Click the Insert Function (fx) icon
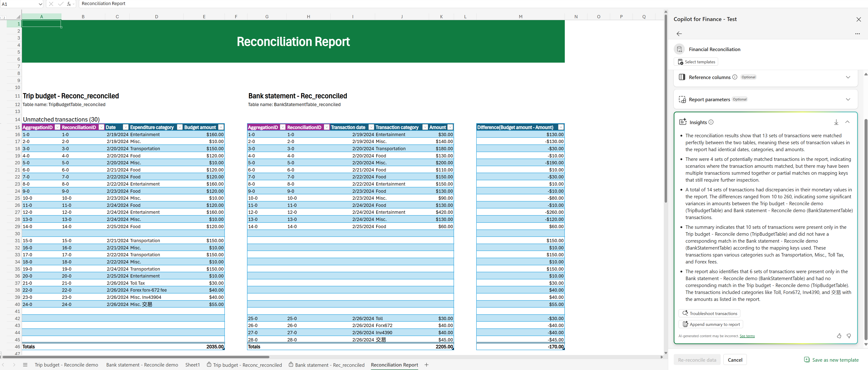The height and width of the screenshot is (370, 868). pos(68,4)
